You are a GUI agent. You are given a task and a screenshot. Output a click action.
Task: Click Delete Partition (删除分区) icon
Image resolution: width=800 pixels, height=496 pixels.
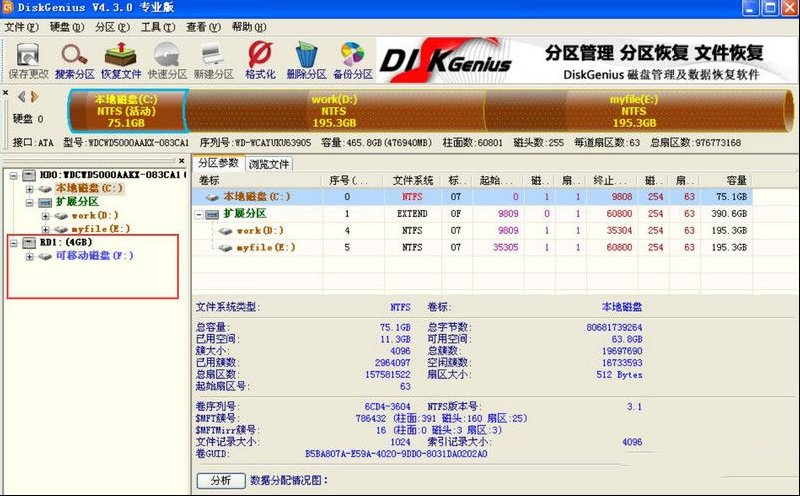pos(306,61)
